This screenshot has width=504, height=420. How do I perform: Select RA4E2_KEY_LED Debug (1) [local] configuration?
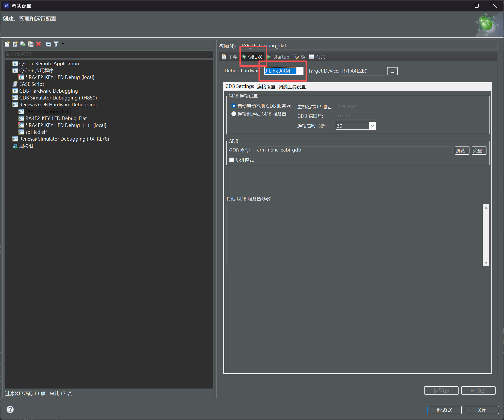[x=66, y=125]
